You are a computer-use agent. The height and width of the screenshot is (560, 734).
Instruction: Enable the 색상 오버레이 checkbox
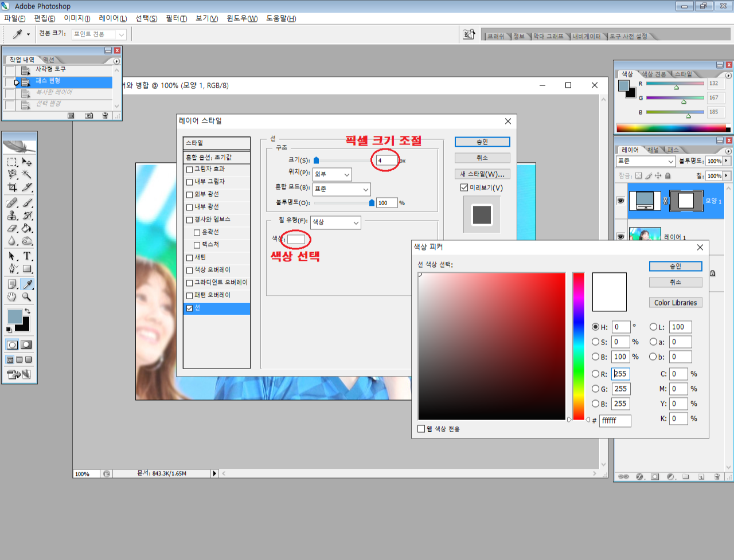[x=189, y=271]
